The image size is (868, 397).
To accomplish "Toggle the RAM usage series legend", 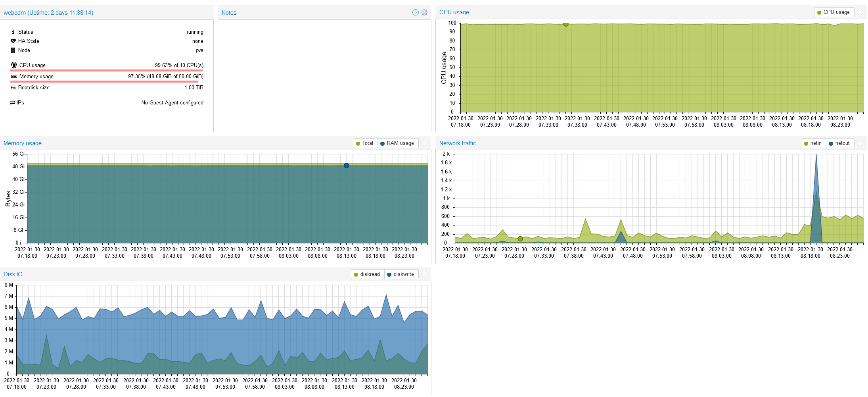I will (398, 143).
